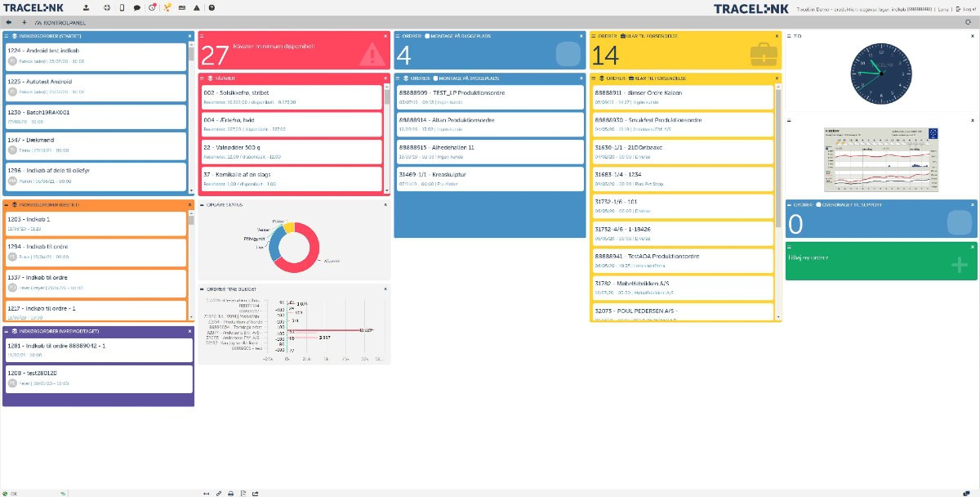This screenshot has width=980, height=497.
Task: Click the large plus button to add a new order
Action: [960, 265]
